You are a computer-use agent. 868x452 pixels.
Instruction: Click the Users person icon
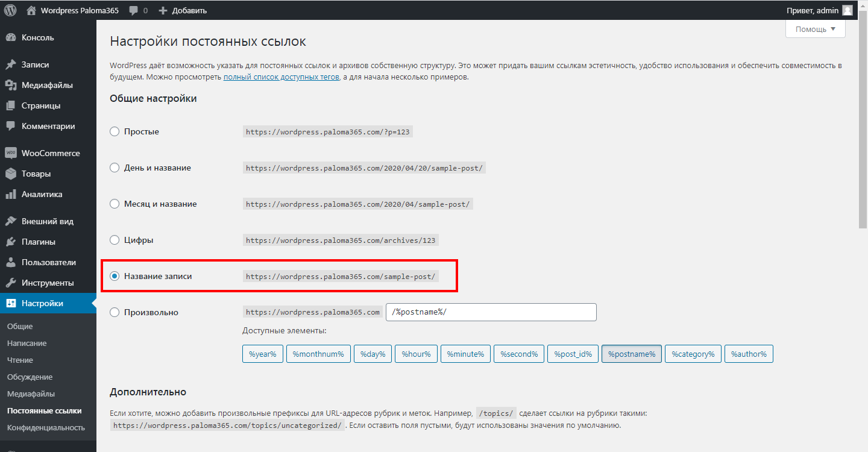[10, 262]
